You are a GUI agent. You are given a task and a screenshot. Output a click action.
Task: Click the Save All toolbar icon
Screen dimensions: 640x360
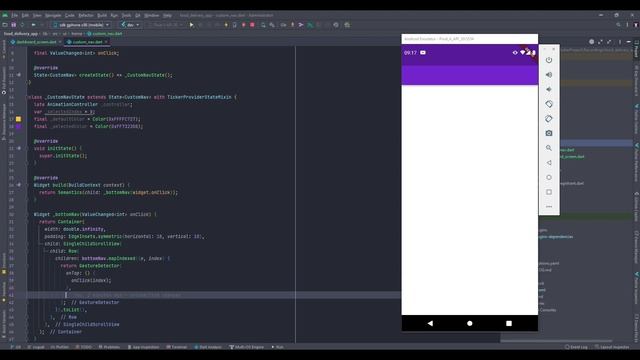pyautogui.click(x=13, y=25)
